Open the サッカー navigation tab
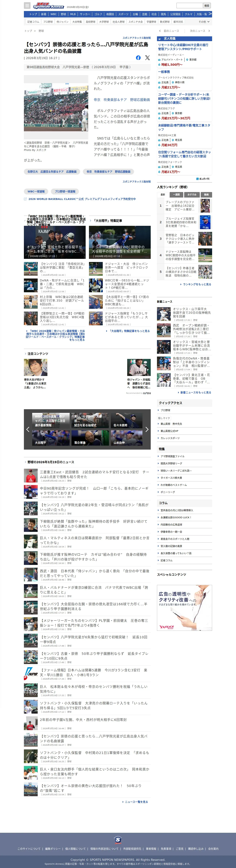The height and width of the screenshot is (868, 236). 85,14
